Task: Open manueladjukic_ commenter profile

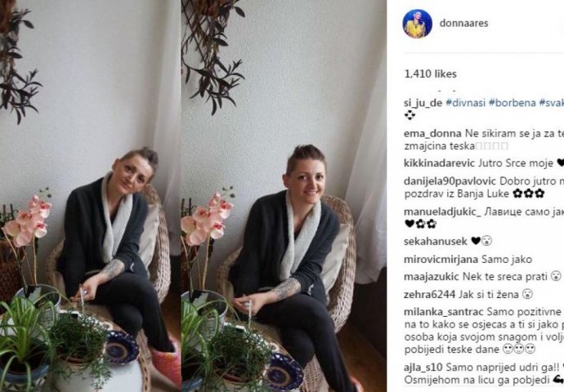Action: pyautogui.click(x=442, y=212)
